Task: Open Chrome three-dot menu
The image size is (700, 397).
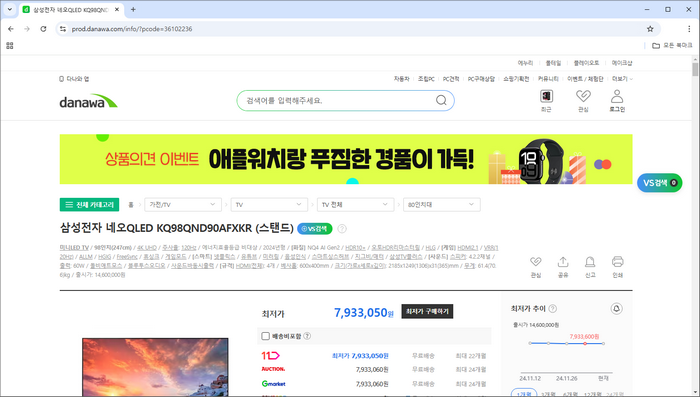Action: [x=689, y=29]
